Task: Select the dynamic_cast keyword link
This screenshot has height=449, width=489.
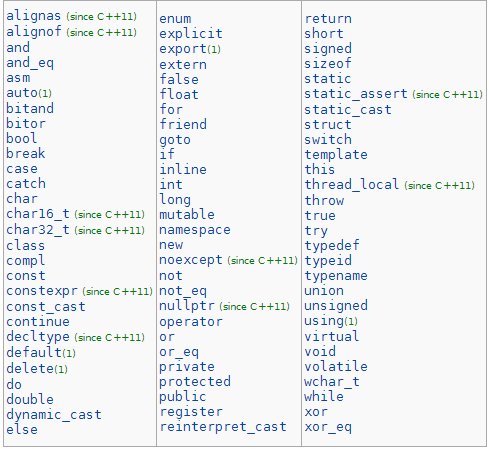Action: (x=54, y=415)
